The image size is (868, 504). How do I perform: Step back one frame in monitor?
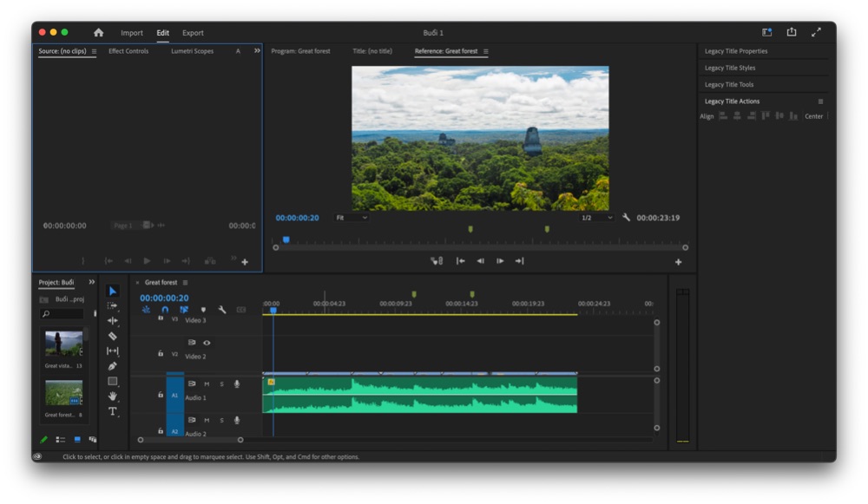tap(481, 261)
